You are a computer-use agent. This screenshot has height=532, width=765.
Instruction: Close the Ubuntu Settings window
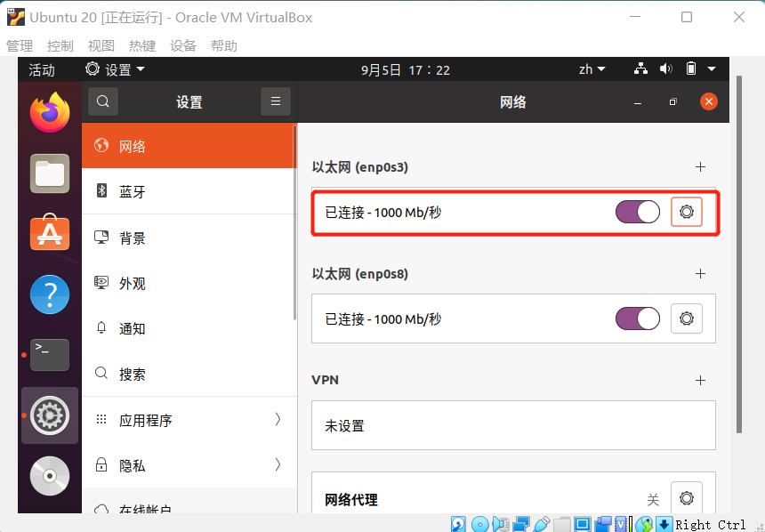coord(708,101)
